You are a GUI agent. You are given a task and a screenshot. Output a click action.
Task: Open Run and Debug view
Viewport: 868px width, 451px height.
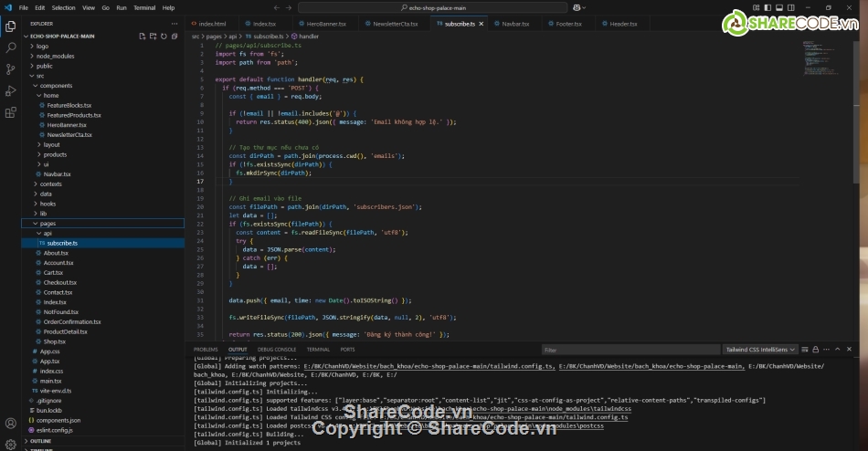(x=11, y=90)
